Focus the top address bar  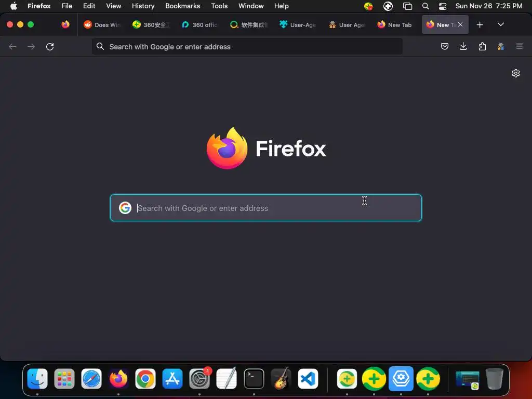[x=247, y=46]
